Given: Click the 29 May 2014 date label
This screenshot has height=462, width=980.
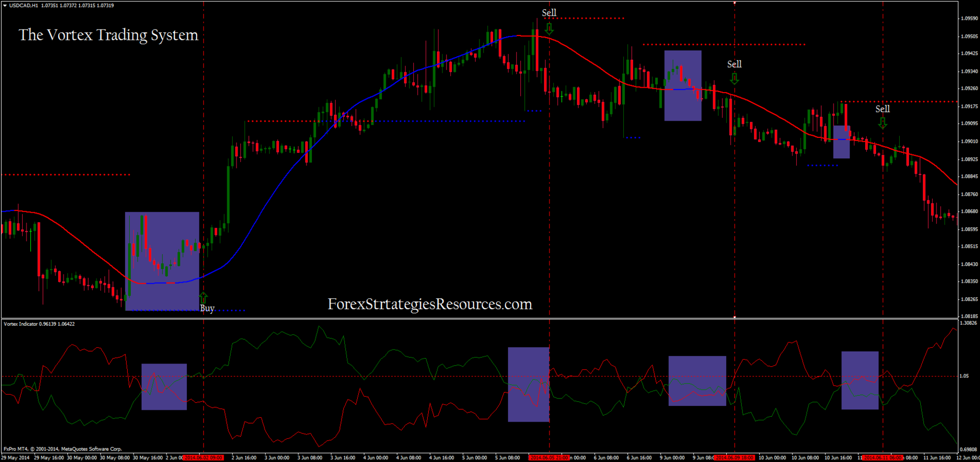Looking at the screenshot, I should [x=16, y=458].
